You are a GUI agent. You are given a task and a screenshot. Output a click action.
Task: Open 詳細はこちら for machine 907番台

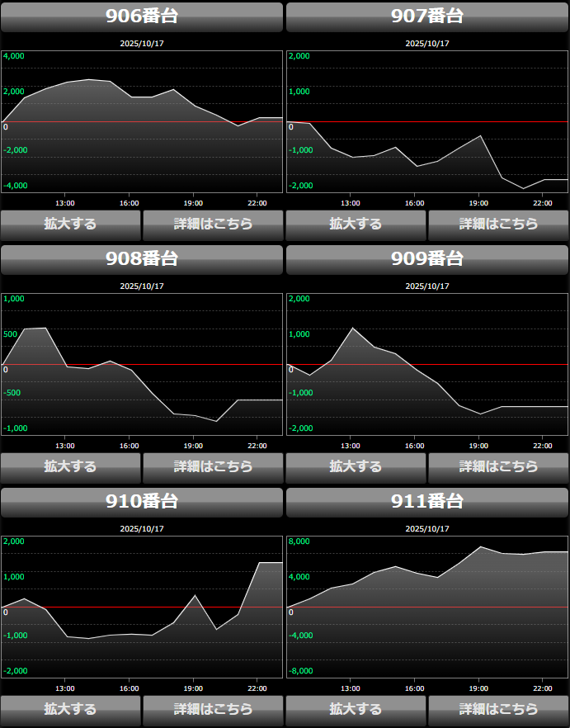click(498, 224)
